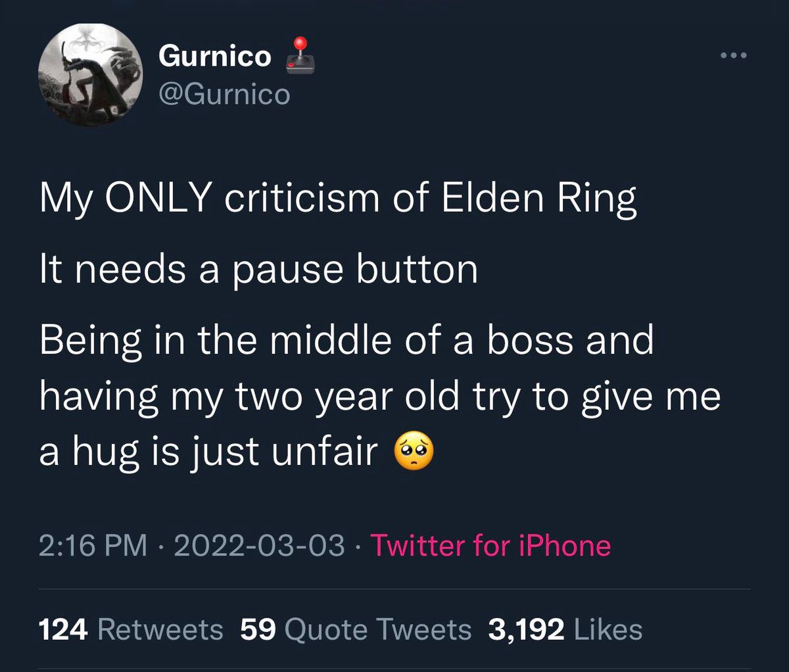The image size is (789, 672).
Task: Click the Gurnico display name
Action: coord(214,56)
